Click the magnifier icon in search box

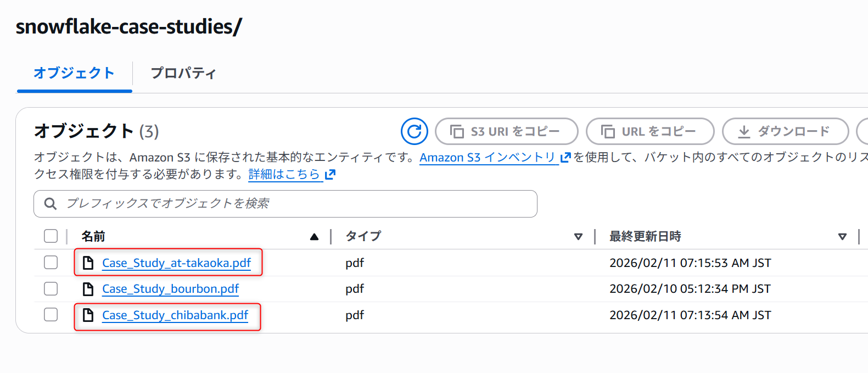51,204
